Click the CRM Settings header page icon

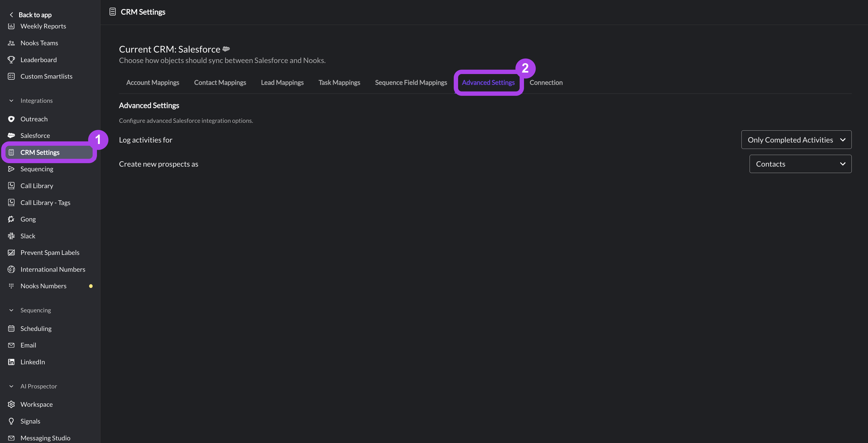click(x=113, y=12)
